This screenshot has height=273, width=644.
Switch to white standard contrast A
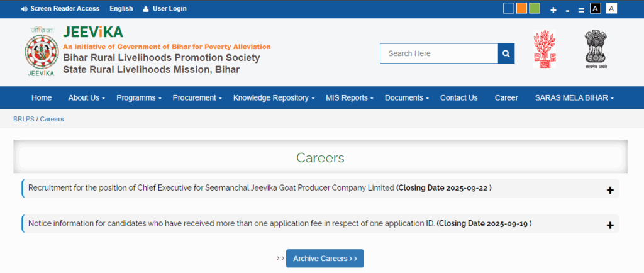(612, 8)
